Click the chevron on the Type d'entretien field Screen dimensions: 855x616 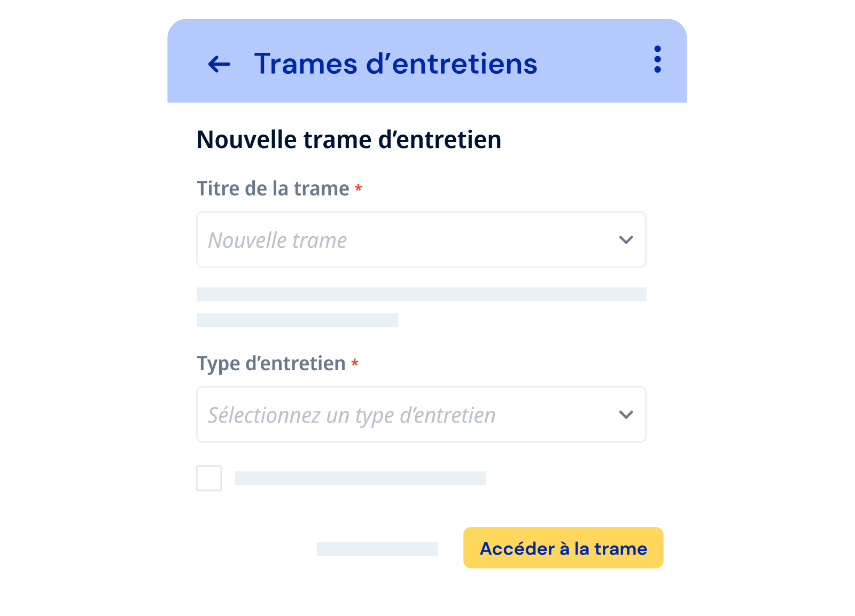pos(626,415)
